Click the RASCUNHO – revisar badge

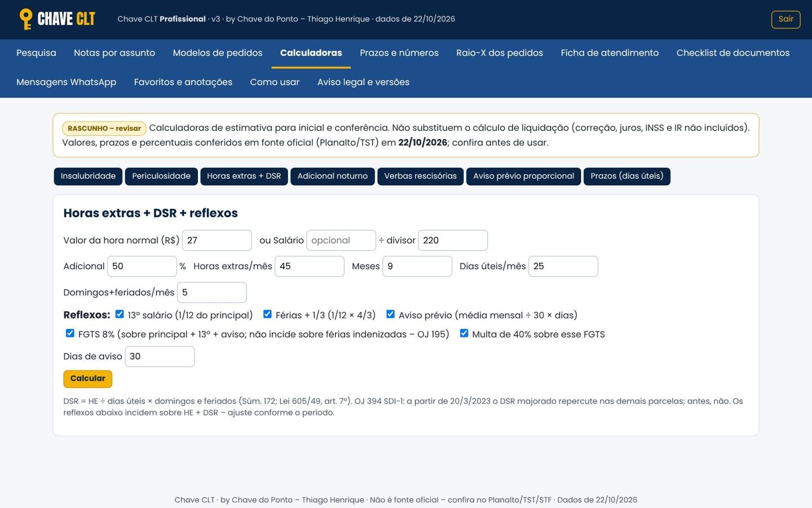pyautogui.click(x=104, y=129)
